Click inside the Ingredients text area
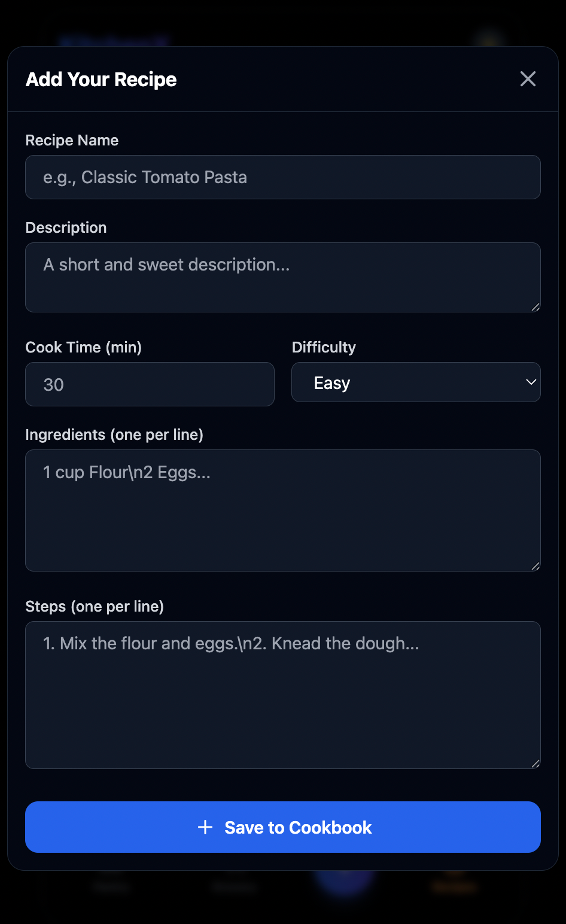Screen dimensions: 566x924 [283, 510]
